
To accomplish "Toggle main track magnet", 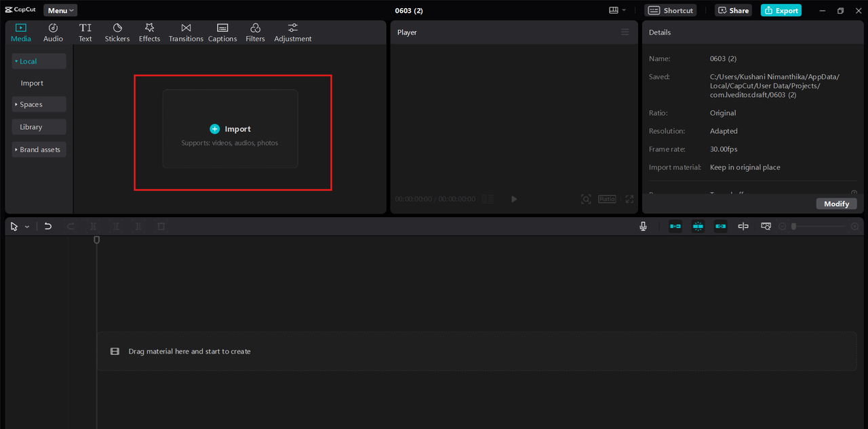I will (x=675, y=227).
